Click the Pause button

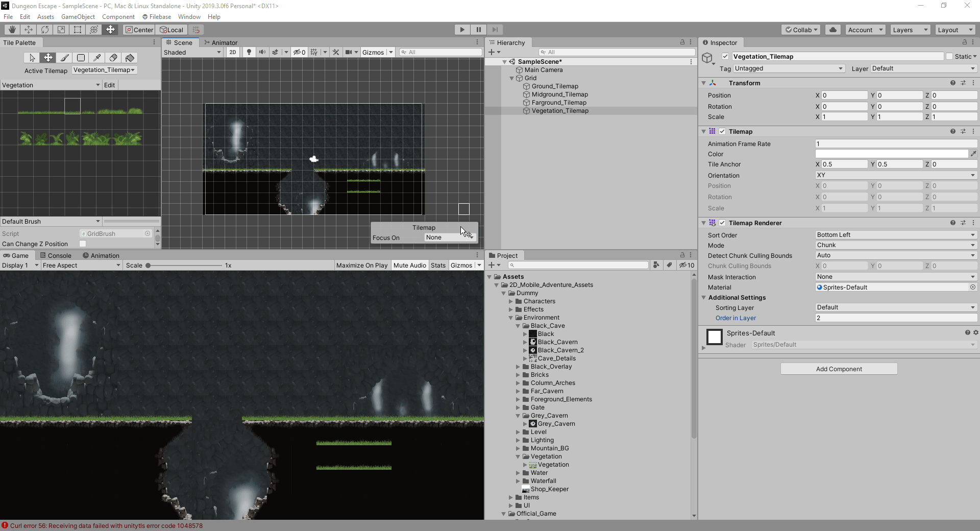coord(478,30)
